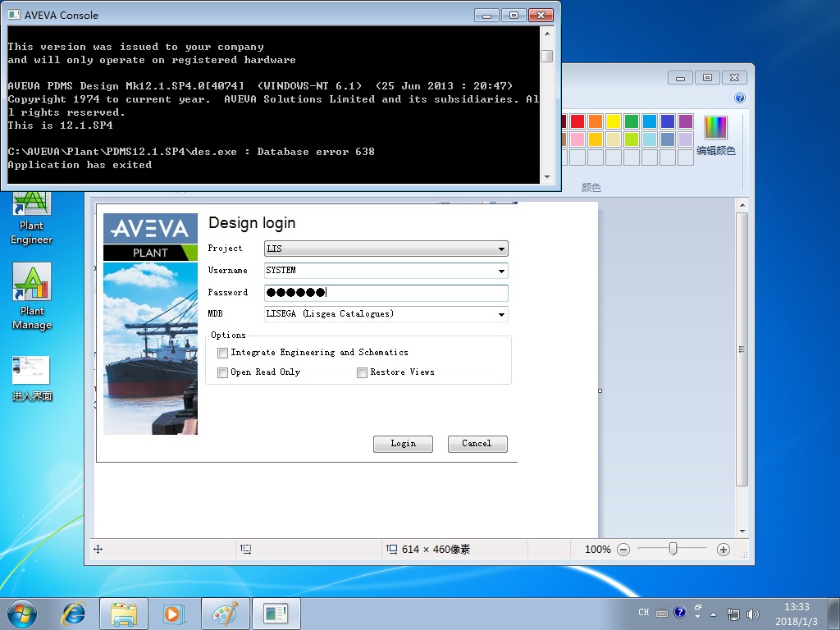Click the 100% zoom level text
Image resolution: width=840 pixels, height=630 pixels.
click(597, 549)
